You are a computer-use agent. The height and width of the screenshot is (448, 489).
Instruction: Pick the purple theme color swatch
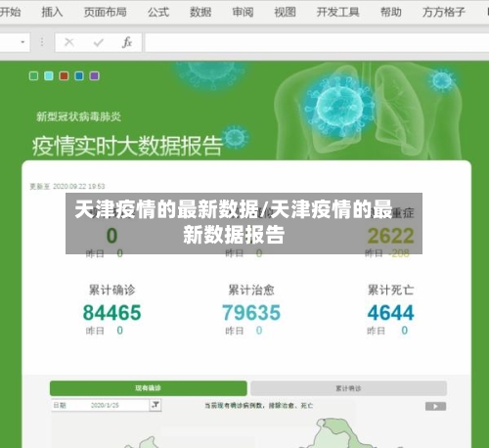click(94, 76)
